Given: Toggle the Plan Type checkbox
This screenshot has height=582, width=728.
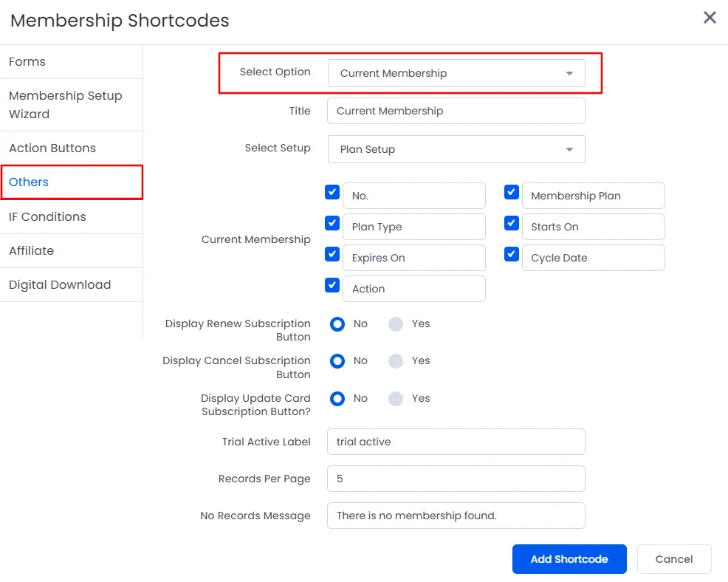Looking at the screenshot, I should [x=332, y=223].
